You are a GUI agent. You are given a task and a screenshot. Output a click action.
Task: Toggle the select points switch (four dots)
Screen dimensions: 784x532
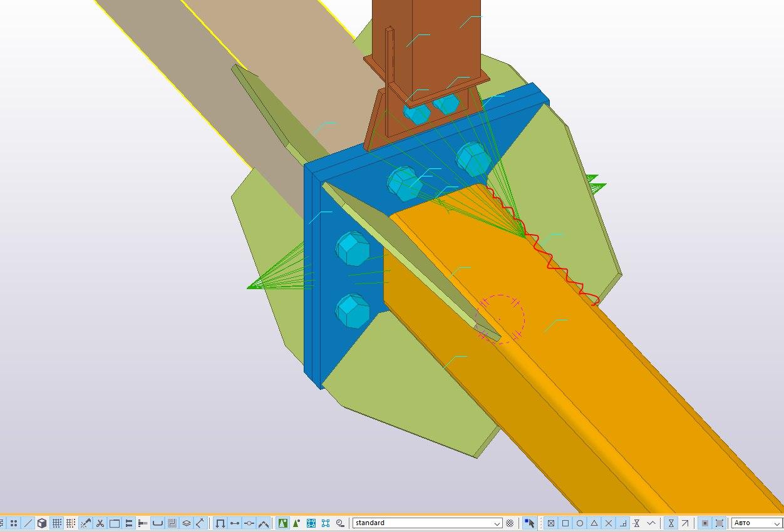13,523
